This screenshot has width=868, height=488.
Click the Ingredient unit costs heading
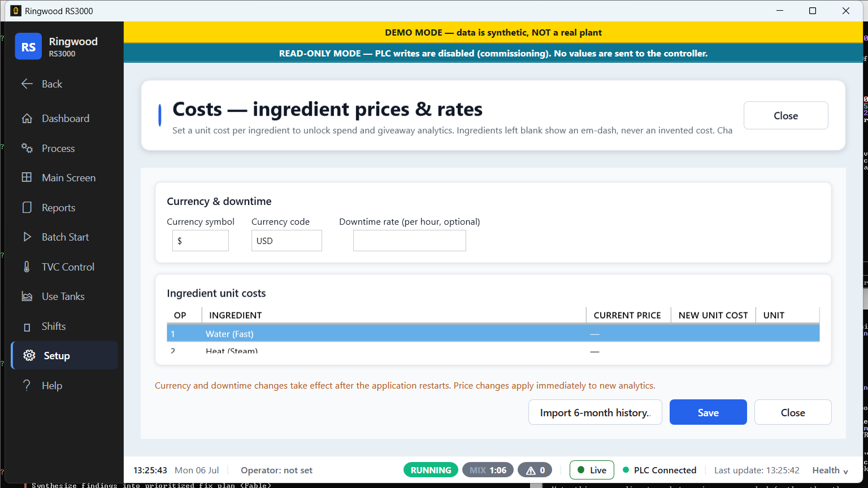(x=216, y=293)
